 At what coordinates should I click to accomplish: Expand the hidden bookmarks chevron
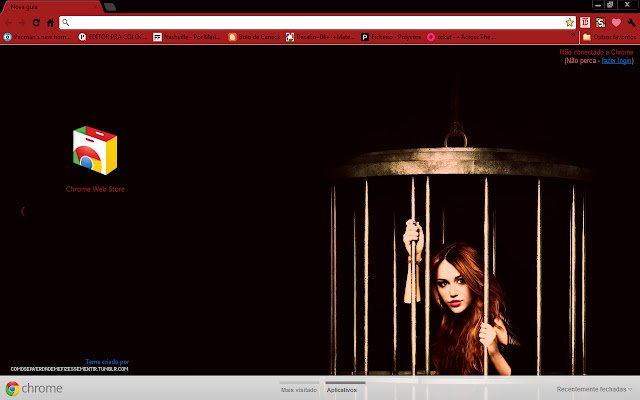573,36
